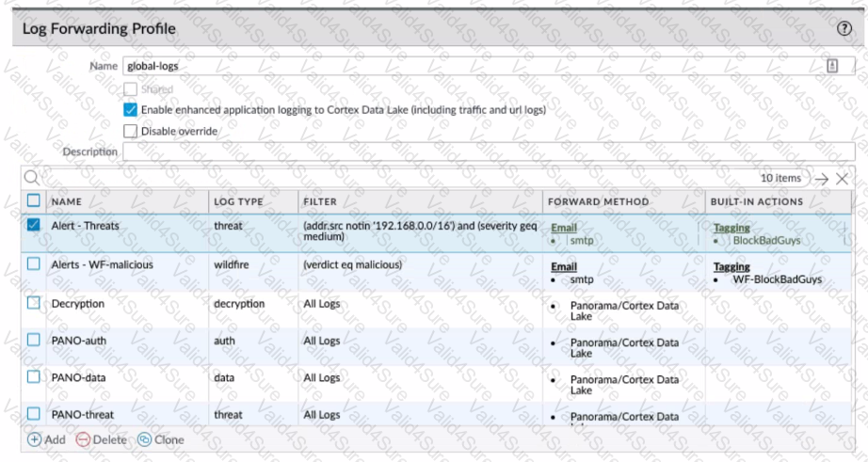Open the help question mark icon
868x462 pixels.
(844, 29)
